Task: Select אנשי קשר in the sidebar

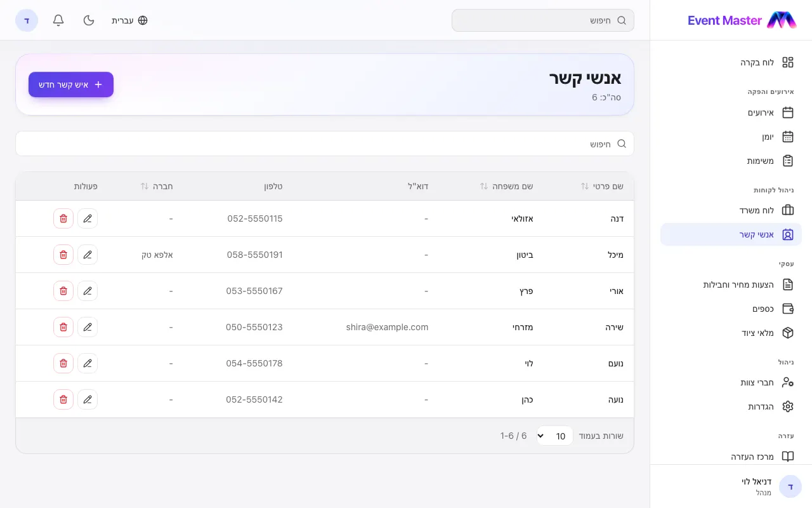Action: click(731, 234)
